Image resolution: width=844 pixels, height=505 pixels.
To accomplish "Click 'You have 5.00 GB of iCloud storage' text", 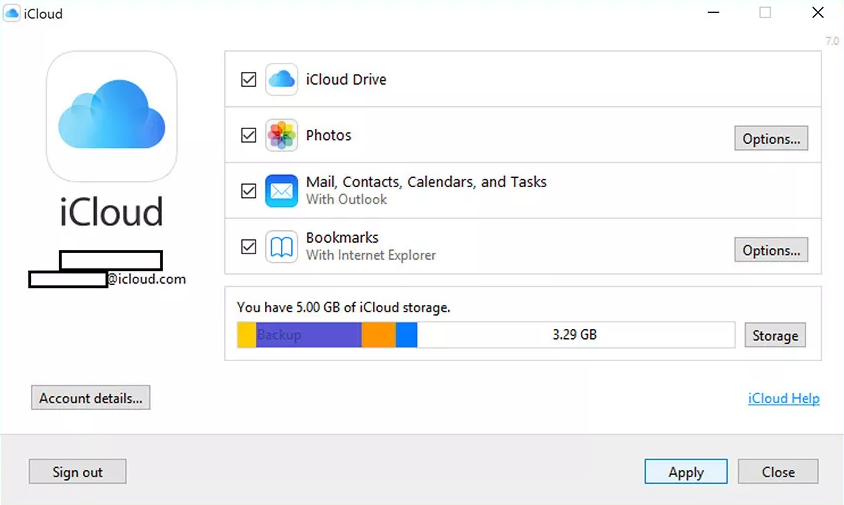I will click(343, 307).
